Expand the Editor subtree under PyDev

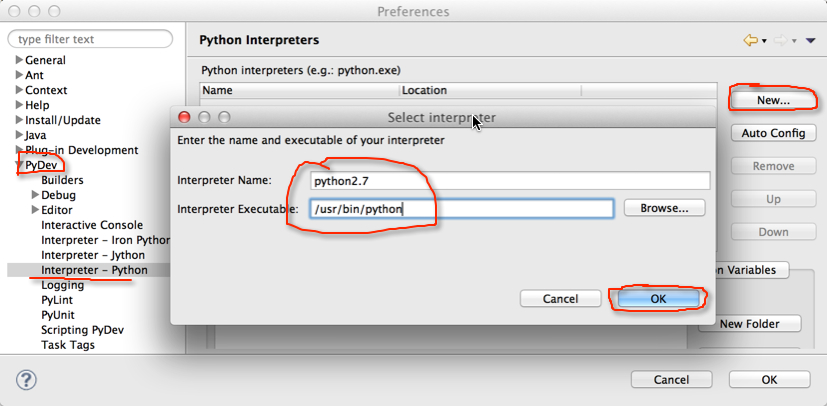click(x=35, y=210)
